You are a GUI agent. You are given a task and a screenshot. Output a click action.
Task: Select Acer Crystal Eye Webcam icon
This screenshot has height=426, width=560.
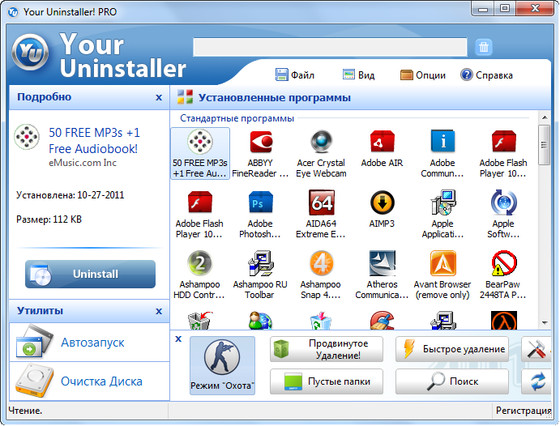coord(321,153)
